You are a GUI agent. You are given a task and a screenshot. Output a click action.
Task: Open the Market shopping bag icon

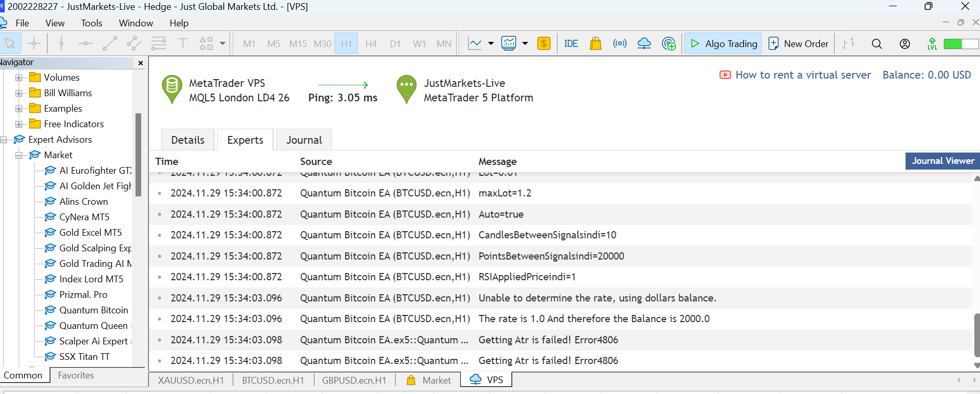595,43
